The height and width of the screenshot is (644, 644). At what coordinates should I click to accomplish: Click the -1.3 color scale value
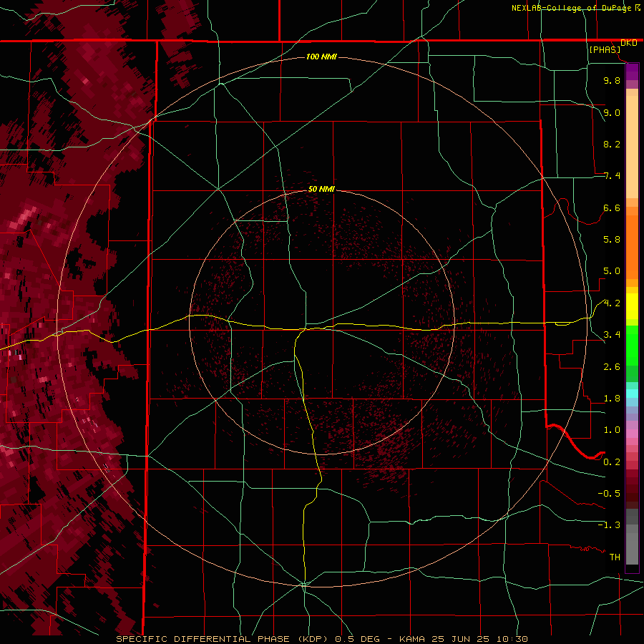point(609,525)
